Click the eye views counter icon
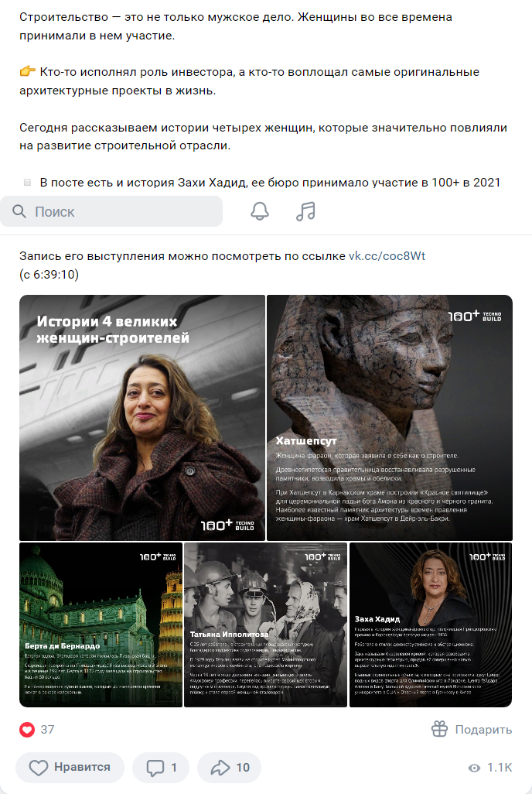 click(x=474, y=768)
